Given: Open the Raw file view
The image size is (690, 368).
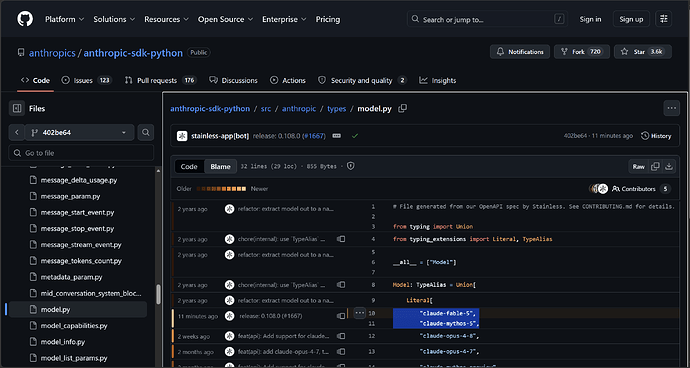Looking at the screenshot, I should click(x=639, y=166).
